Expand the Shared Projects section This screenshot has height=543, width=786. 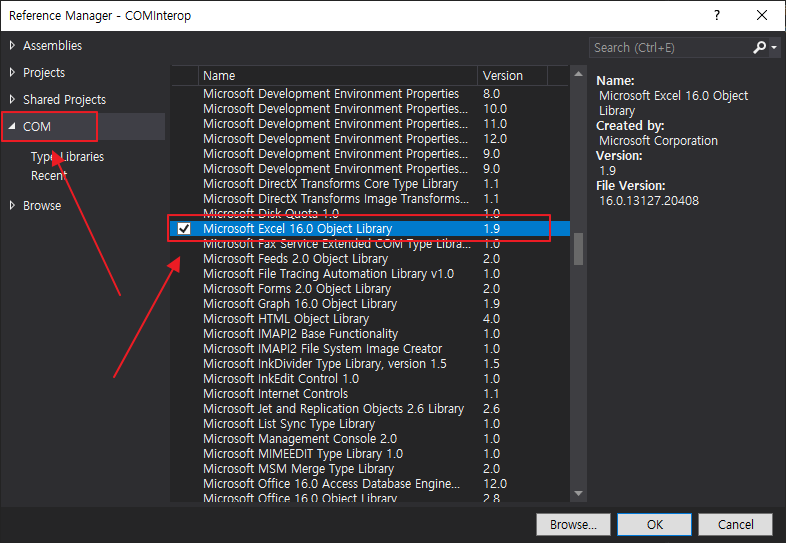12,100
